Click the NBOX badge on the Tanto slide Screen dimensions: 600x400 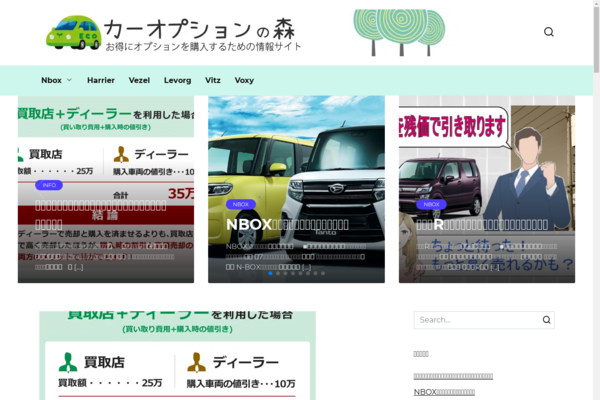point(241,204)
